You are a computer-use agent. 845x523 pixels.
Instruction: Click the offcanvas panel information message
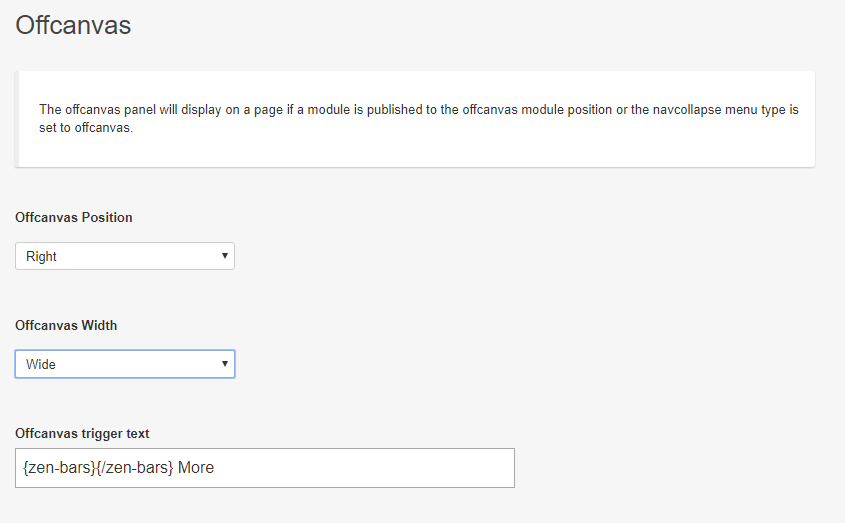click(415, 119)
